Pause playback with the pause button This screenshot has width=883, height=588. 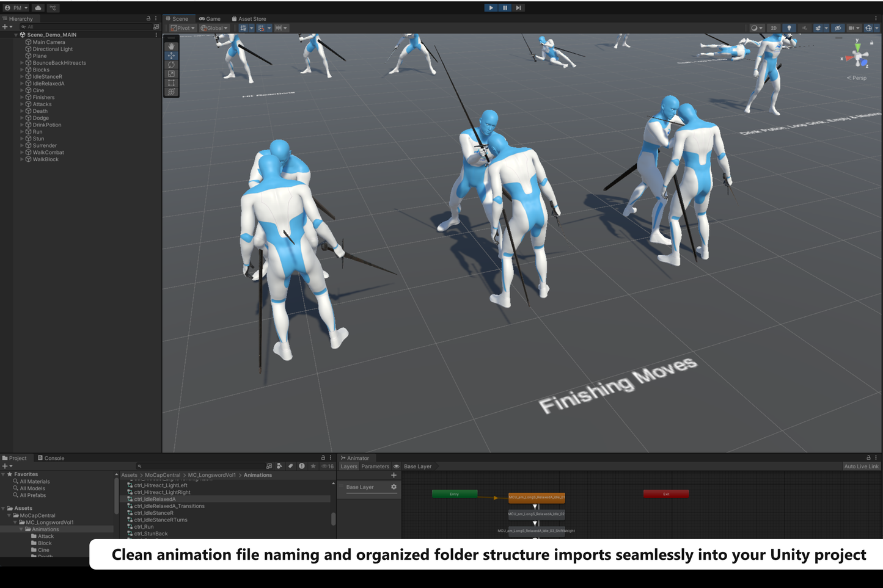point(504,7)
